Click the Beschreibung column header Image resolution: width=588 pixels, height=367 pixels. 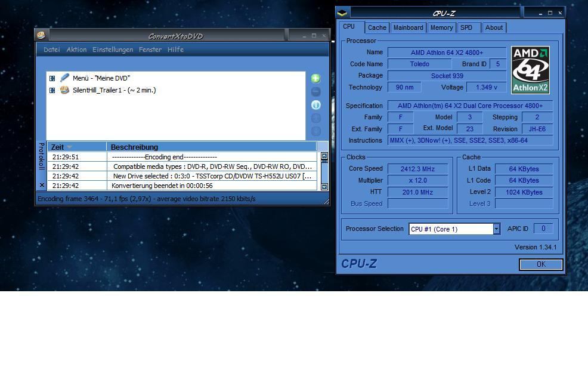click(212, 147)
